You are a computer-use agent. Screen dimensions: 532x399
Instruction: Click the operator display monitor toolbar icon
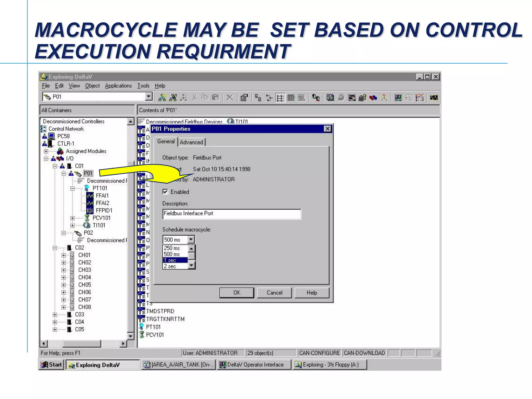point(398,98)
